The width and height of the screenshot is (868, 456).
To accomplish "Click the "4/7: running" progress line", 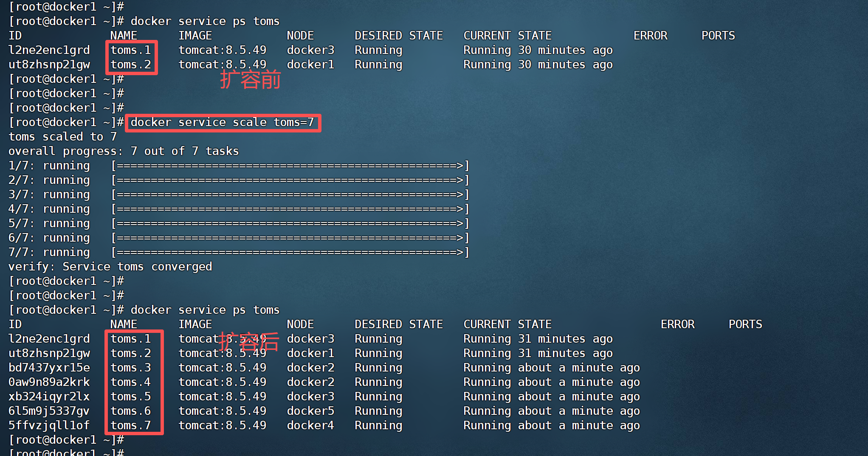I will [x=239, y=209].
